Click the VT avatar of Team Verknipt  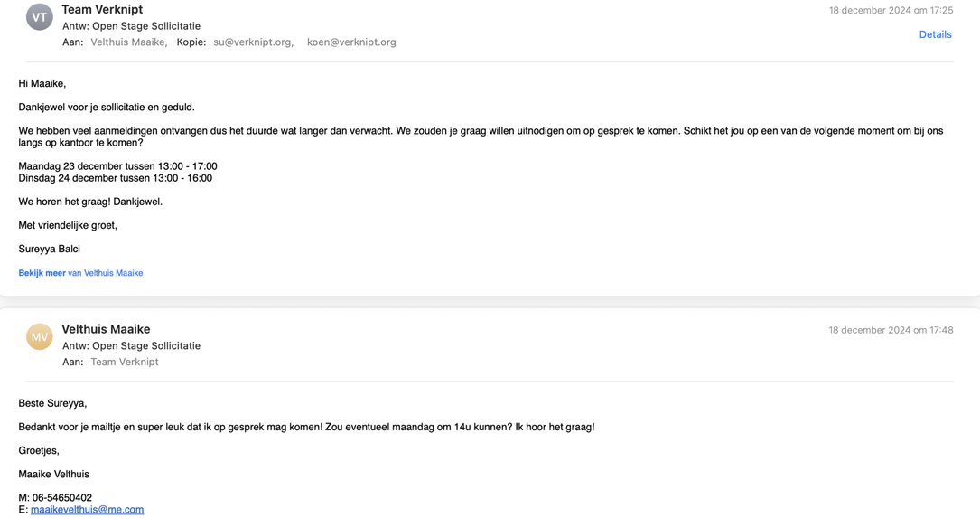[x=40, y=17]
